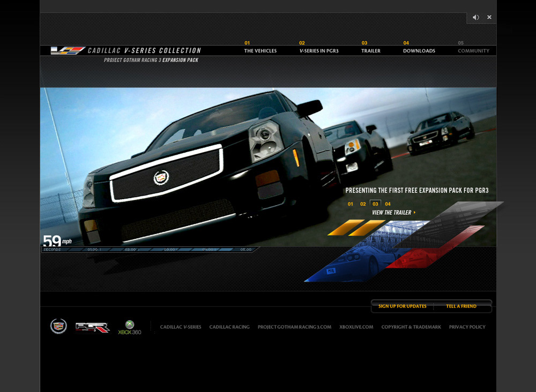The width and height of the screenshot is (536, 392).
Task: Open the Cadillac V-Series footer link
Action: [x=181, y=327]
